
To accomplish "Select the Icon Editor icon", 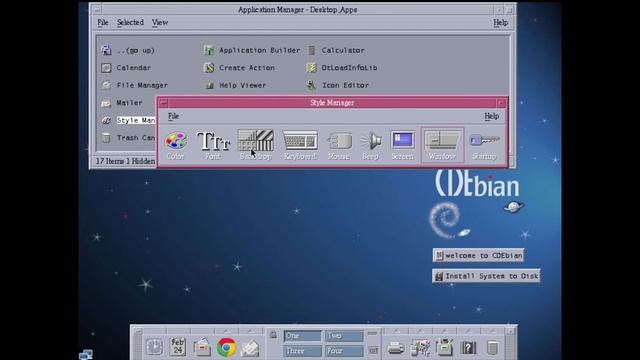I will pos(311,85).
